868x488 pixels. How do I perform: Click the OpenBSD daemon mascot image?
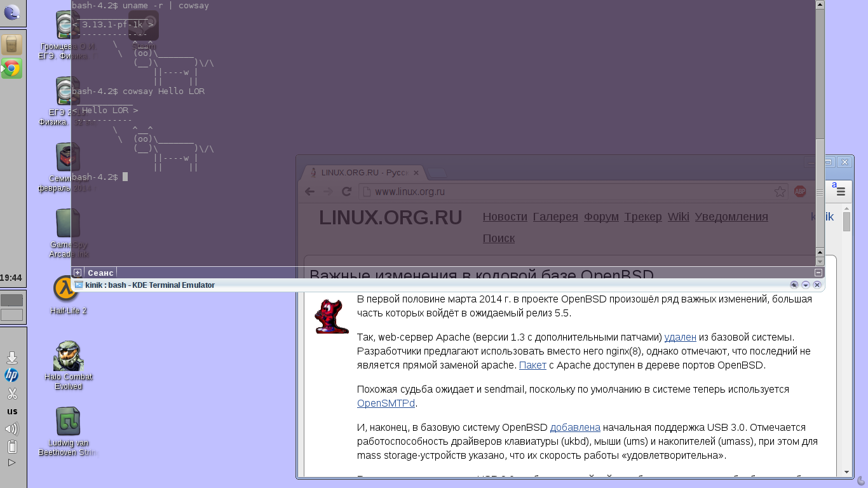pos(332,315)
